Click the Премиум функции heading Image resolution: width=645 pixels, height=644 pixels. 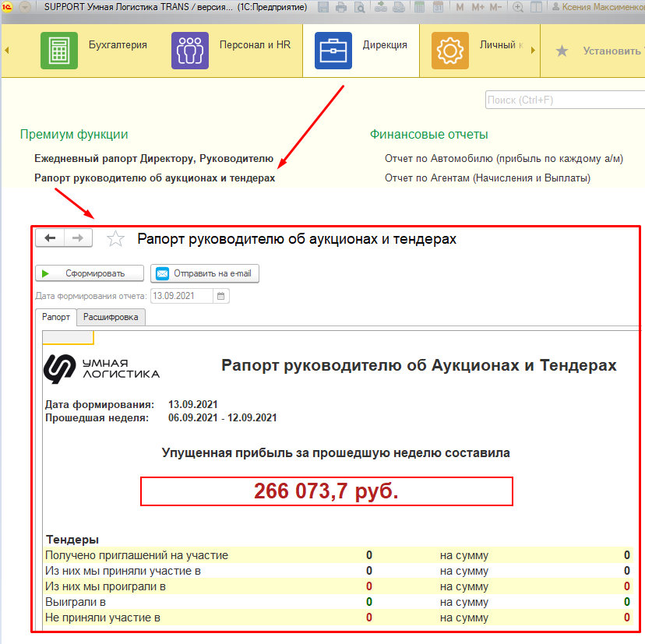74,135
